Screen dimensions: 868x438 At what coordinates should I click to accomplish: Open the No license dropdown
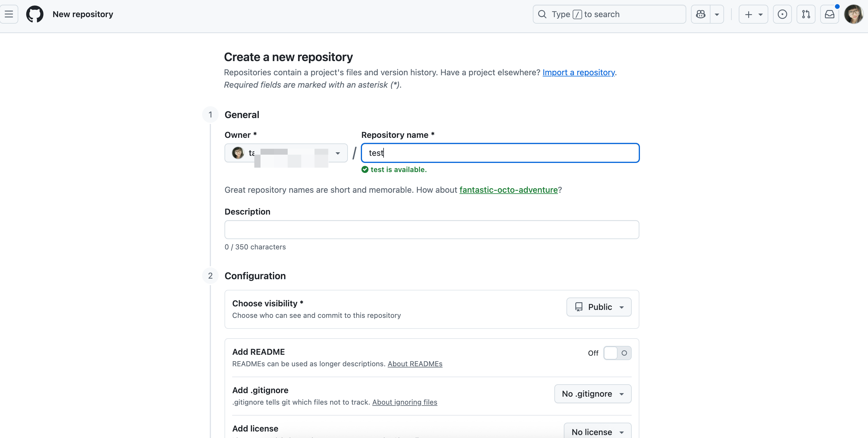pyautogui.click(x=597, y=432)
